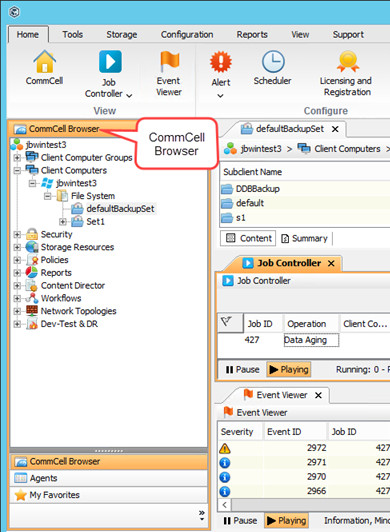Expand the Set1 backup set node
Image resolution: width=390 pixels, height=532 pixels.
62,222
